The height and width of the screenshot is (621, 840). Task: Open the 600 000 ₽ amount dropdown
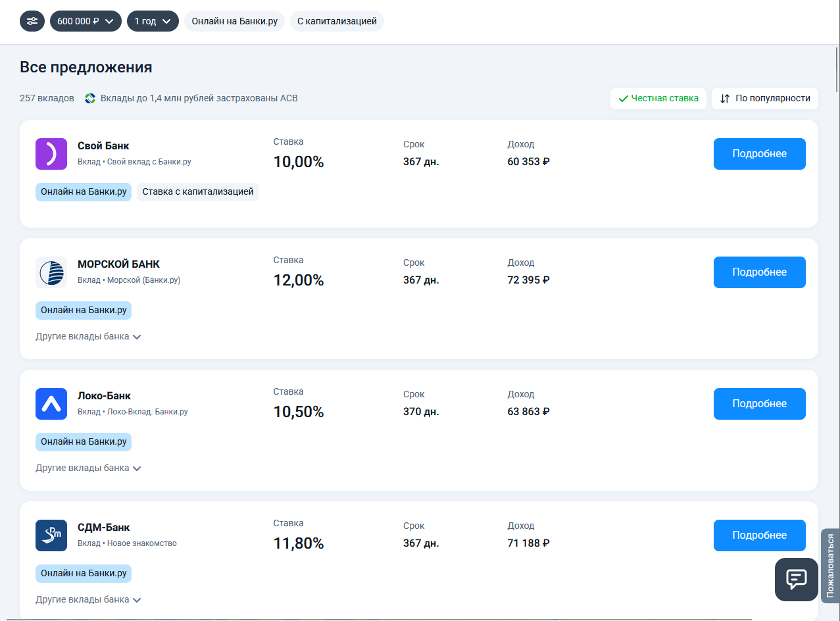86,21
